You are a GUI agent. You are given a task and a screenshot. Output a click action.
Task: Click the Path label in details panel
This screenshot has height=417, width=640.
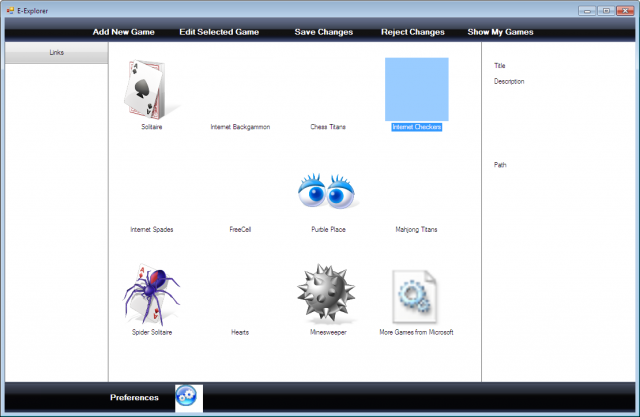(x=500, y=165)
